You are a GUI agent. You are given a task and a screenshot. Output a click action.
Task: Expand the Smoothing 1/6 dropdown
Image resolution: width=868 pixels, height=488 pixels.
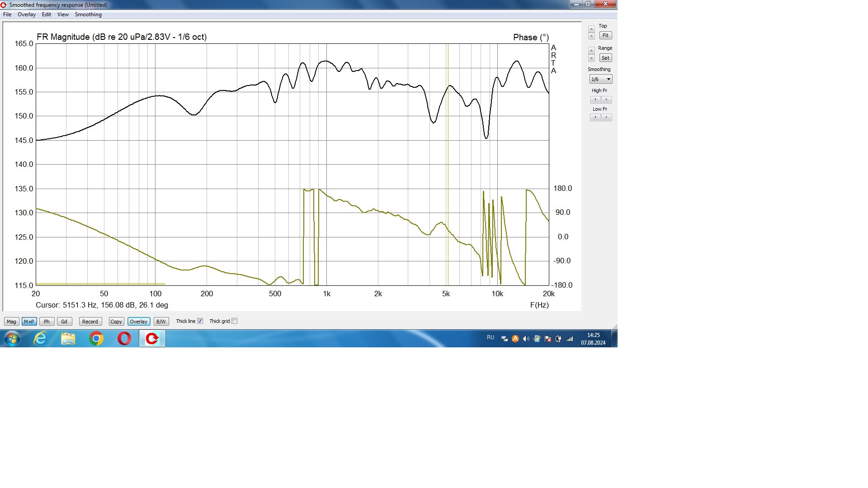600,79
